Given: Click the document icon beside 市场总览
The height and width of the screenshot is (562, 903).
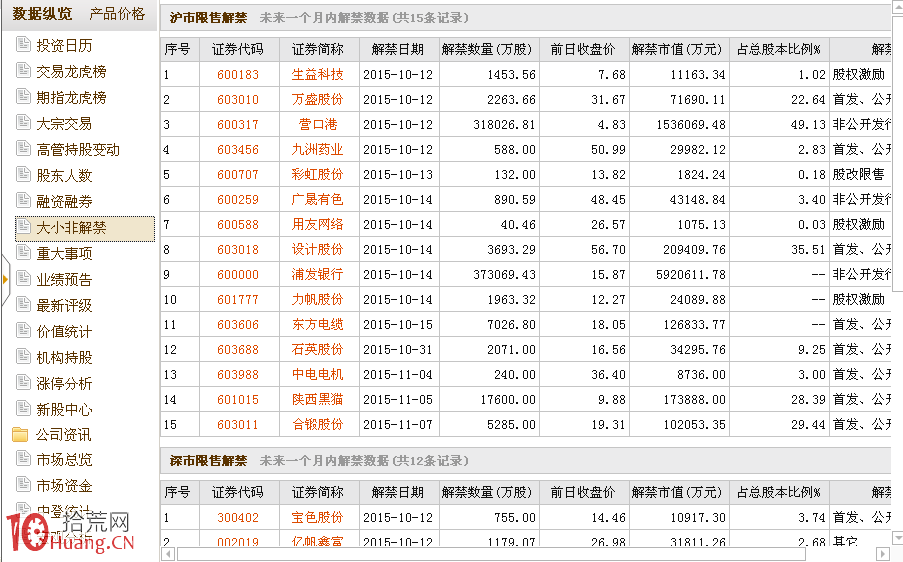Looking at the screenshot, I should point(23,458).
